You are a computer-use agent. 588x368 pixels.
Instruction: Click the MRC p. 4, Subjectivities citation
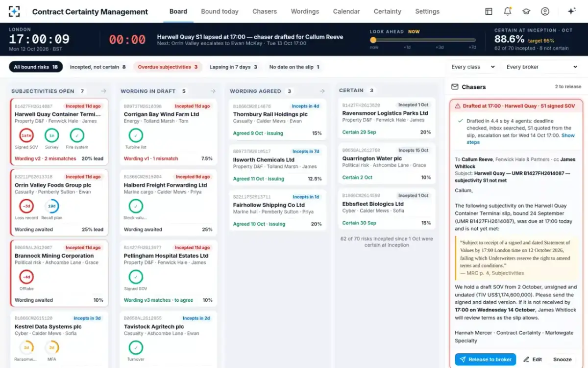[x=492, y=273]
